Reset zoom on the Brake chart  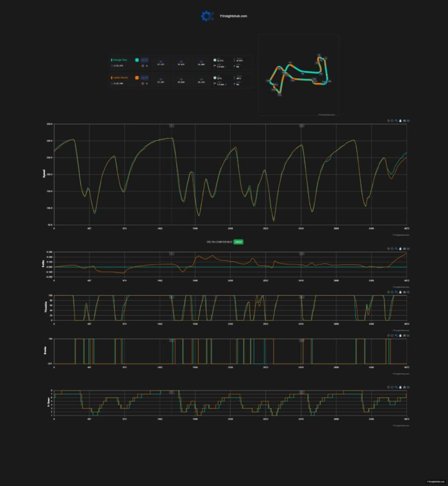404,336
